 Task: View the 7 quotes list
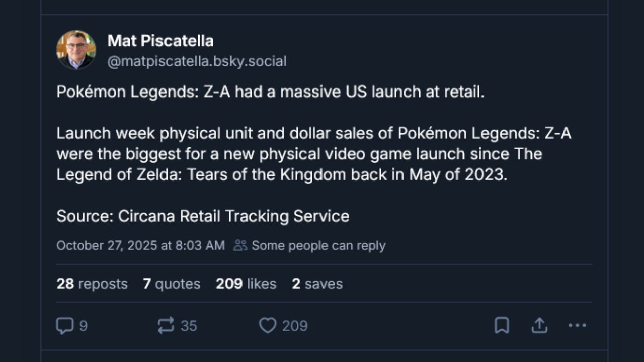tap(172, 284)
